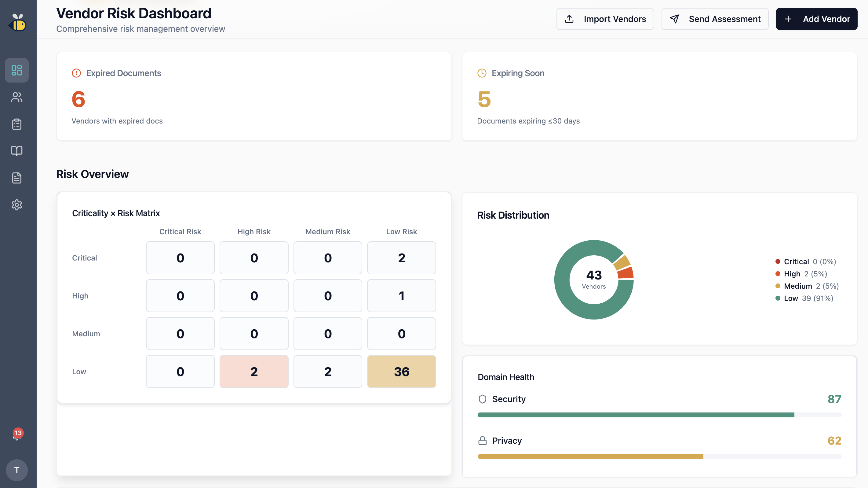Open the Expiring Soon card

(659, 96)
